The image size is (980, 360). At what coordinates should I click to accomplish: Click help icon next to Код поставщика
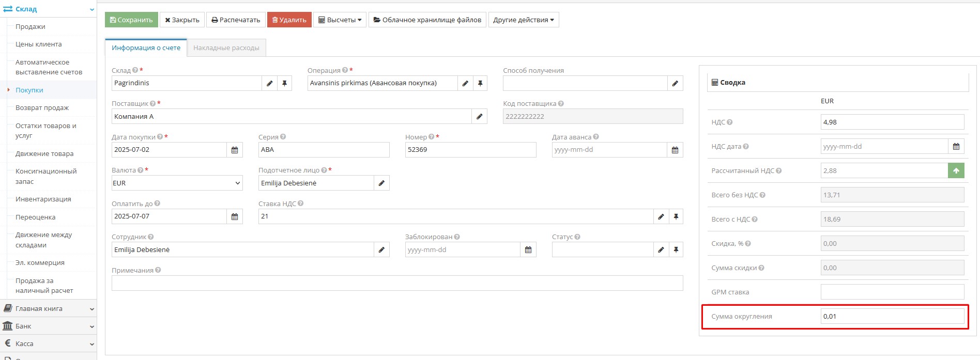pyautogui.click(x=561, y=104)
